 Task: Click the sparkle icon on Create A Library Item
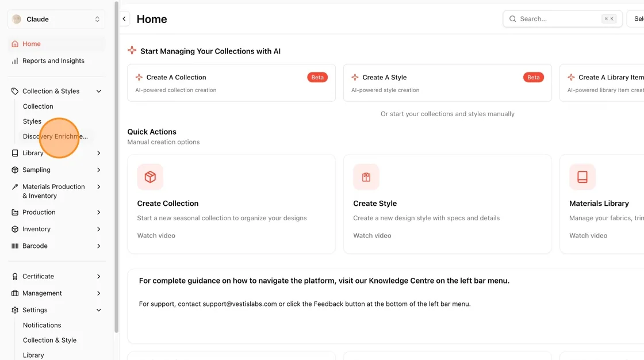572,77
